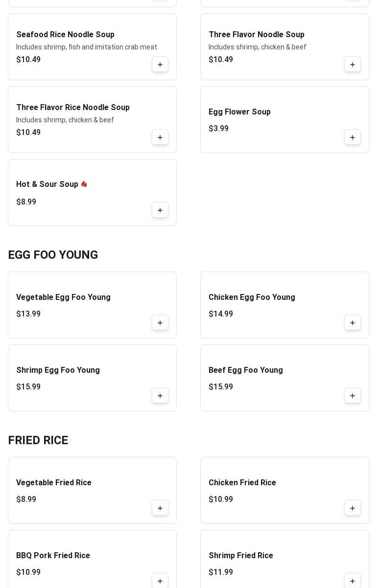
Task: Click the spicy flame icon on Hot & Sour Soup
Action: pos(84,184)
